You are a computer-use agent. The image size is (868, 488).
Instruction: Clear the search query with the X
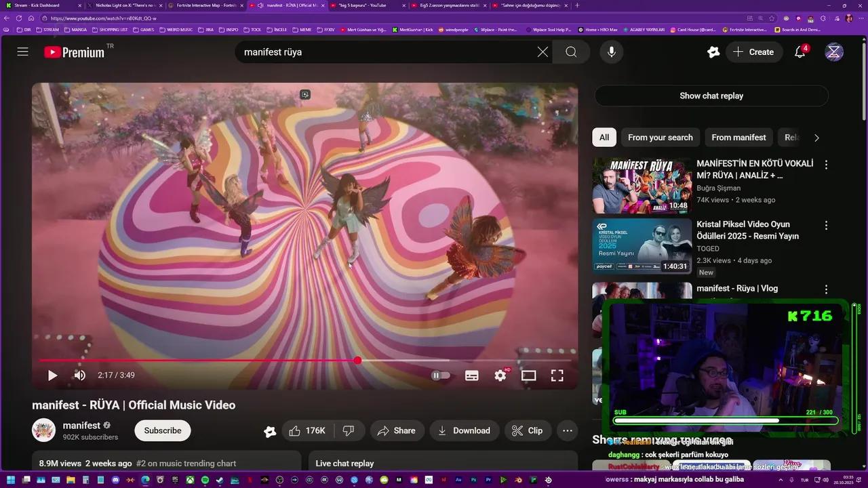click(x=542, y=52)
